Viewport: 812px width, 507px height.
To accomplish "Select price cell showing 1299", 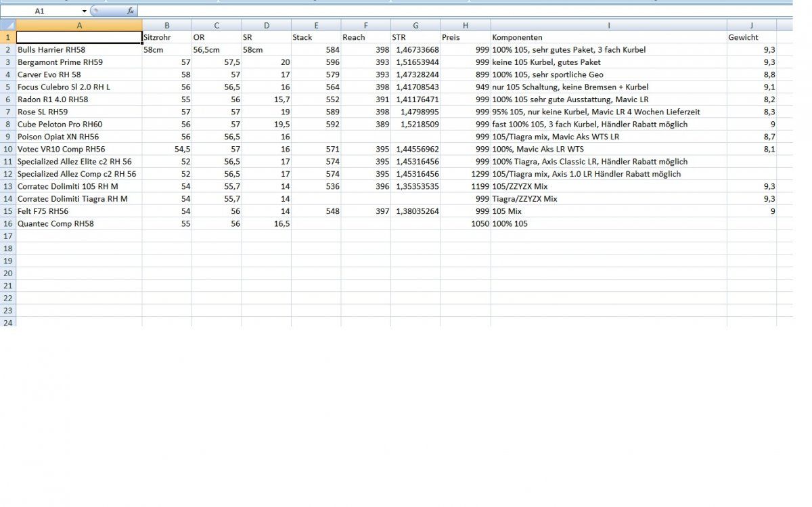I will tap(466, 174).
